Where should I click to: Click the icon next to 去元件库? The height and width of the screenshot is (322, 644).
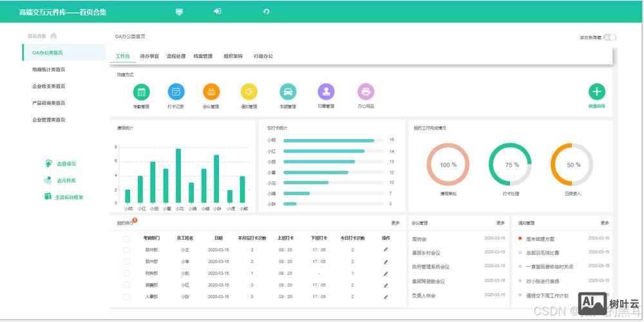pos(48,180)
